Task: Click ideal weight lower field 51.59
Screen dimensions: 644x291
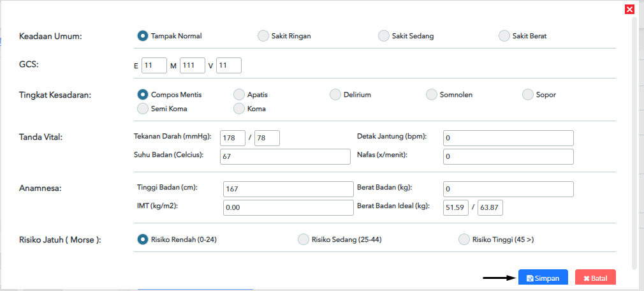Action: point(456,207)
